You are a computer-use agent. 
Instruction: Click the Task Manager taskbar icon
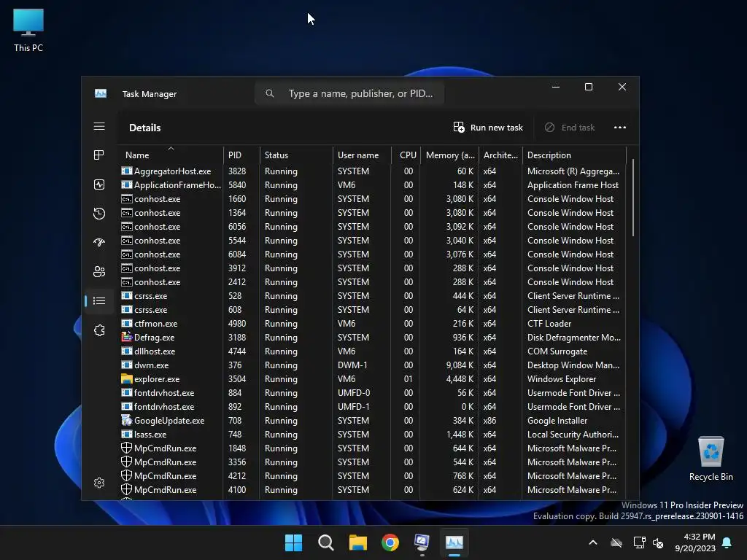click(454, 542)
